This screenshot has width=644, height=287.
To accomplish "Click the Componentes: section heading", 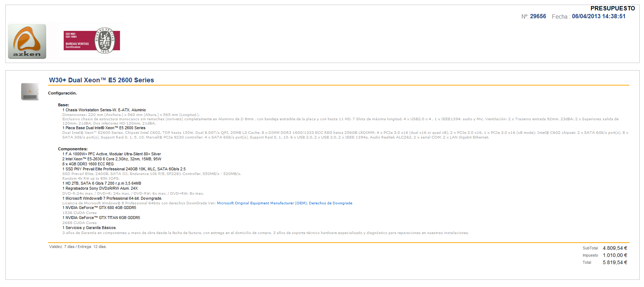I will [73, 149].
